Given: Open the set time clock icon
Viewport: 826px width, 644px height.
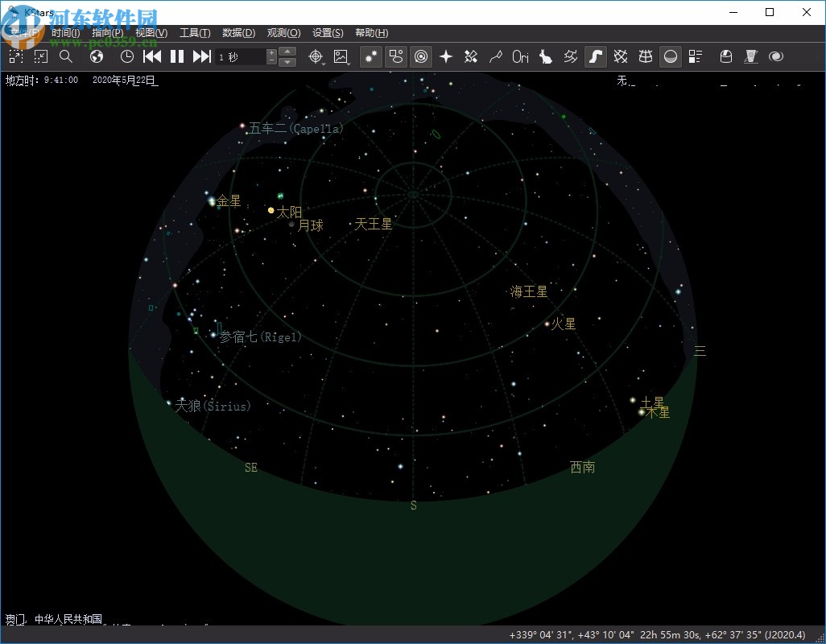Looking at the screenshot, I should [127, 56].
